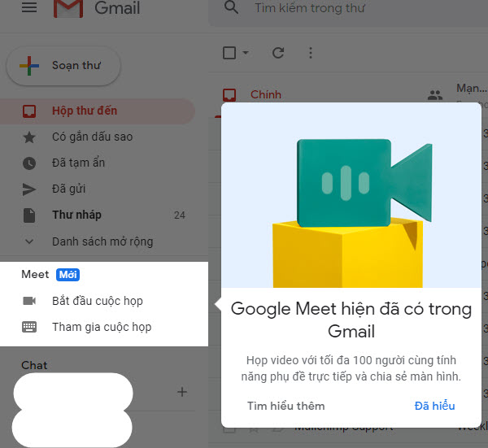Click the plus icon to start new chat

(182, 392)
